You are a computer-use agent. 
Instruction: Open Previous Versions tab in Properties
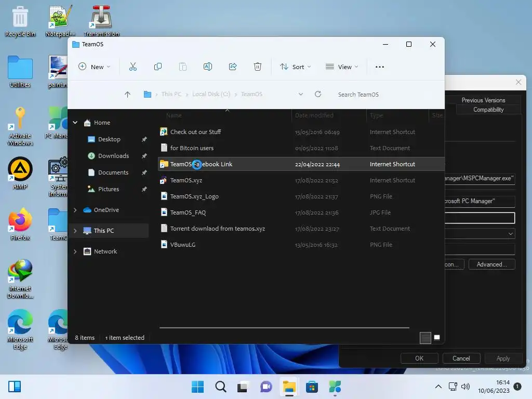[483, 100]
